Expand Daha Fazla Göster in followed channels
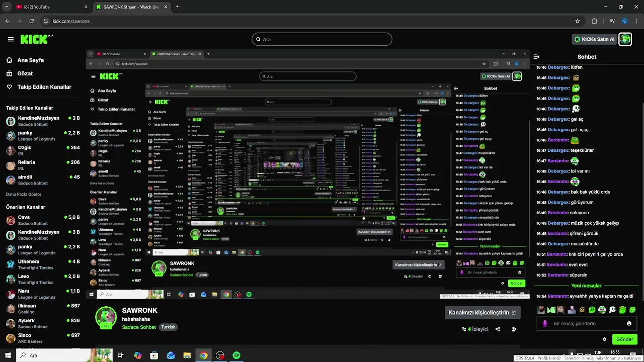Image resolution: width=644 pixels, height=362 pixels. click(x=24, y=194)
